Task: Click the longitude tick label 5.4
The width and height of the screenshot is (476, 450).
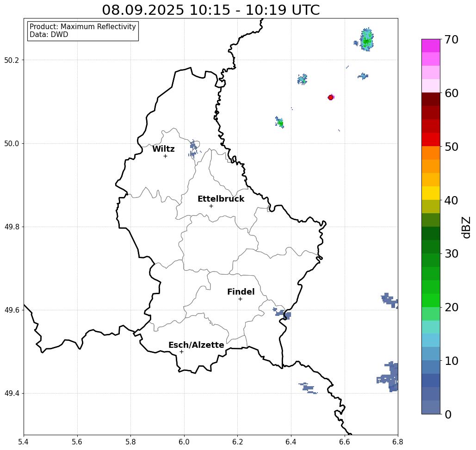Action: click(x=24, y=442)
